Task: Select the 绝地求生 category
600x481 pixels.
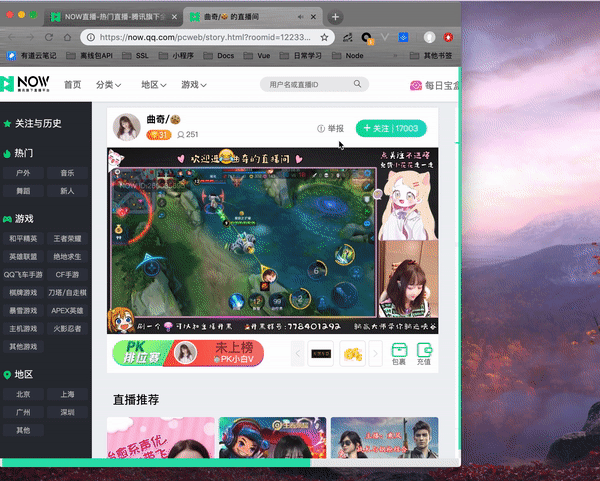Action: coord(67,257)
